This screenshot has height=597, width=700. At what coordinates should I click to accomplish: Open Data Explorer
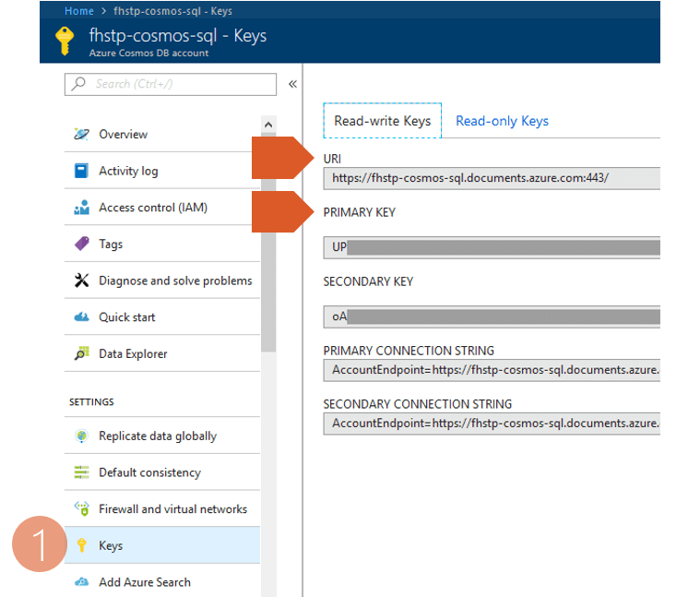point(162,353)
